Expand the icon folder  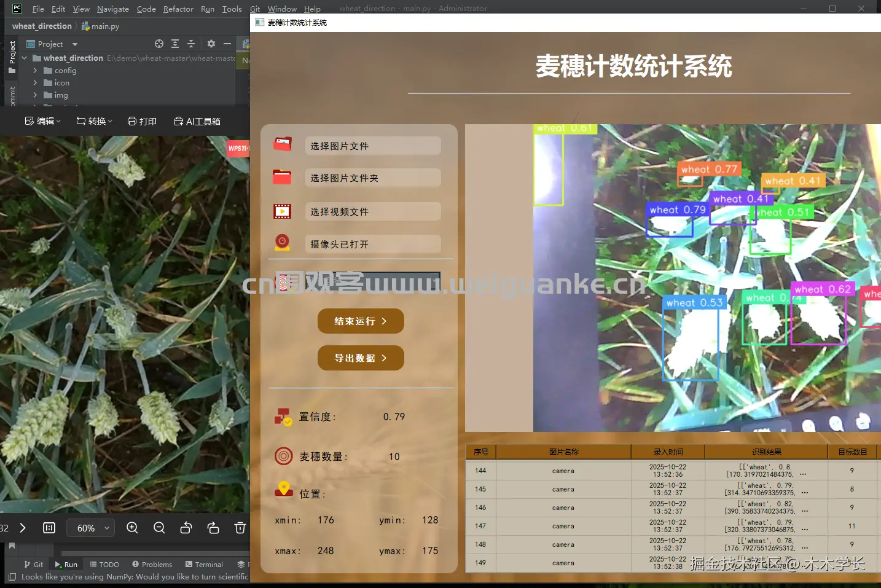click(35, 82)
